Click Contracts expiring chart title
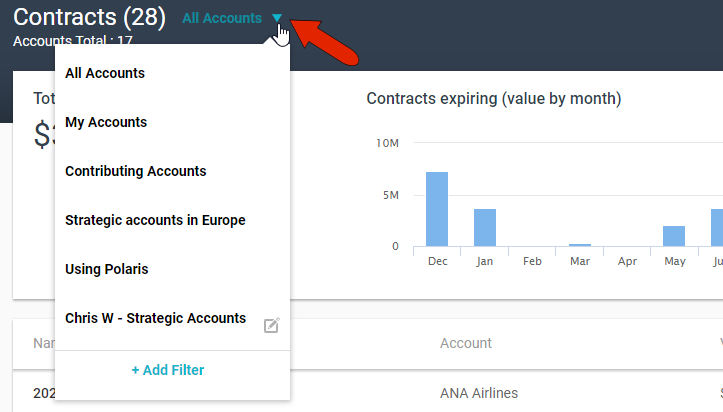Image resolution: width=723 pixels, height=412 pixels. pos(494,98)
